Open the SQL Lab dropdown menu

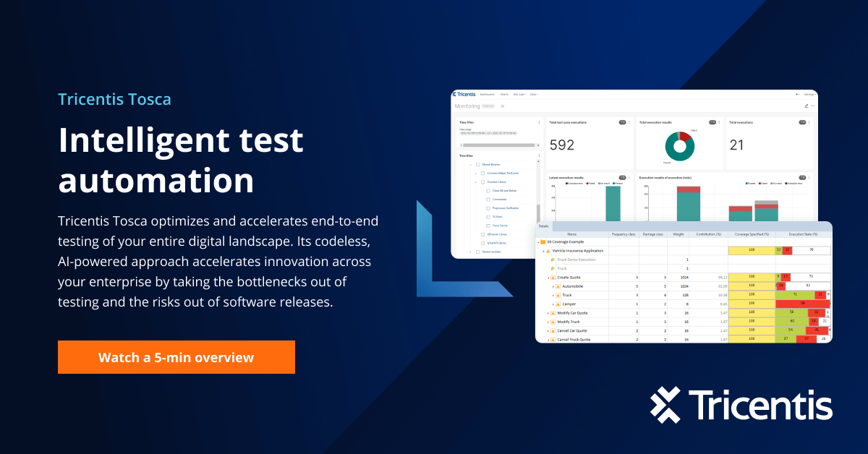[x=519, y=94]
